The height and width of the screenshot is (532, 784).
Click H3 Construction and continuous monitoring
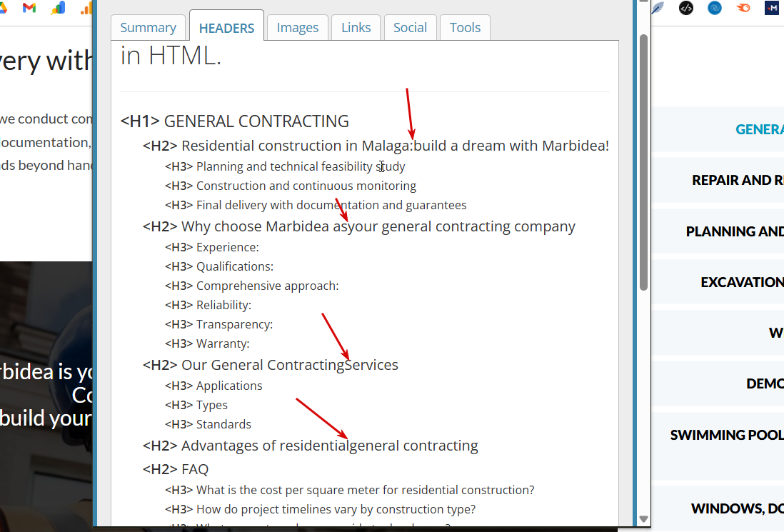pyautogui.click(x=291, y=186)
